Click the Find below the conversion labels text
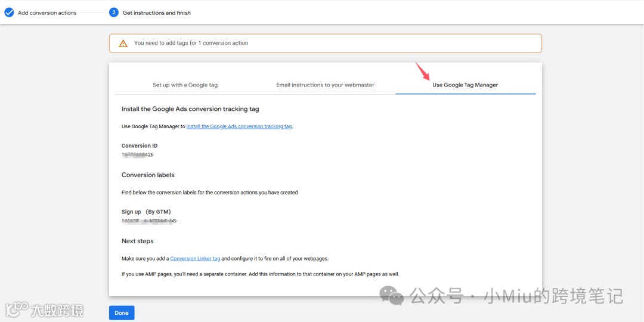The height and width of the screenshot is (322, 644). click(209, 192)
